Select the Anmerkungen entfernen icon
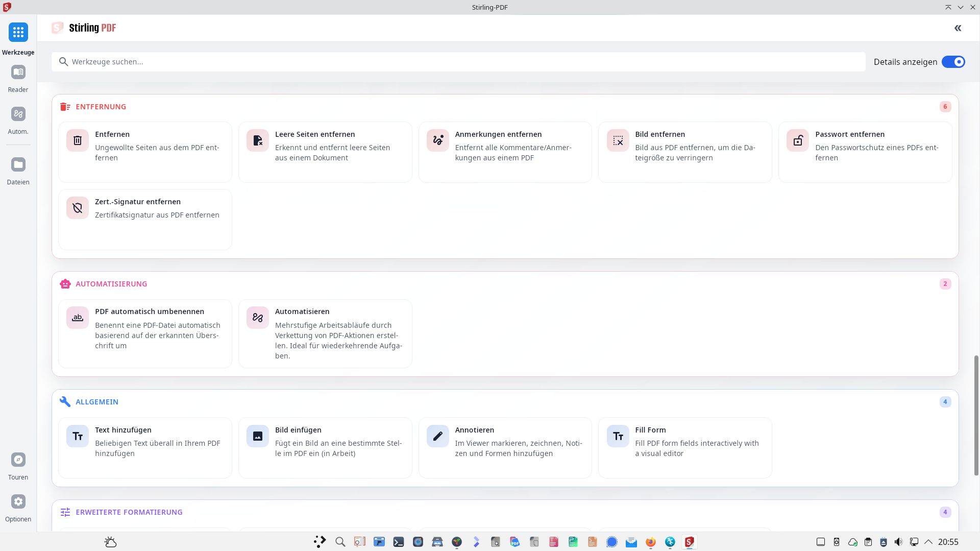The image size is (980, 551). 438,140
